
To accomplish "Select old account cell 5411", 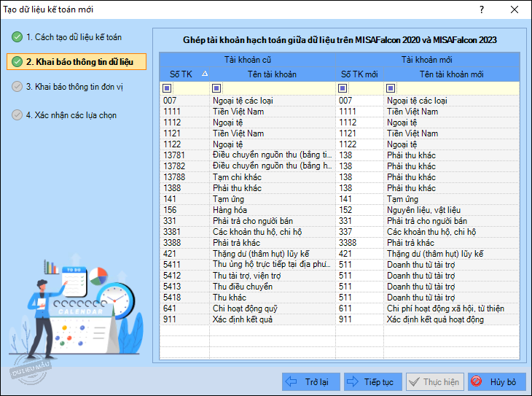I will pyautogui.click(x=184, y=265).
